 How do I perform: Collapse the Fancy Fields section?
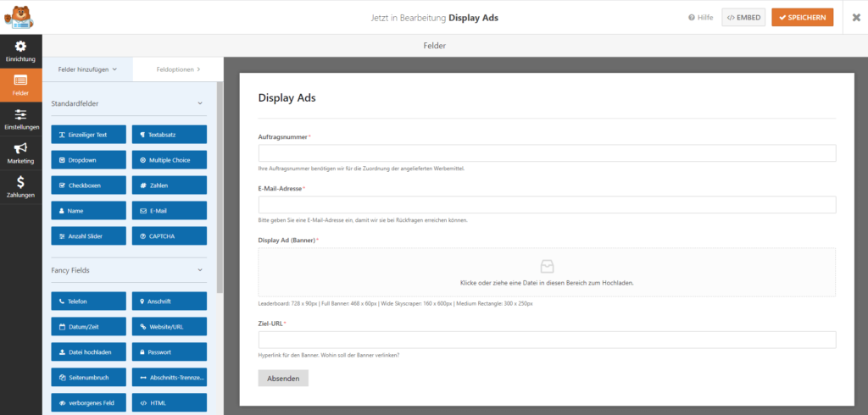pos(201,270)
